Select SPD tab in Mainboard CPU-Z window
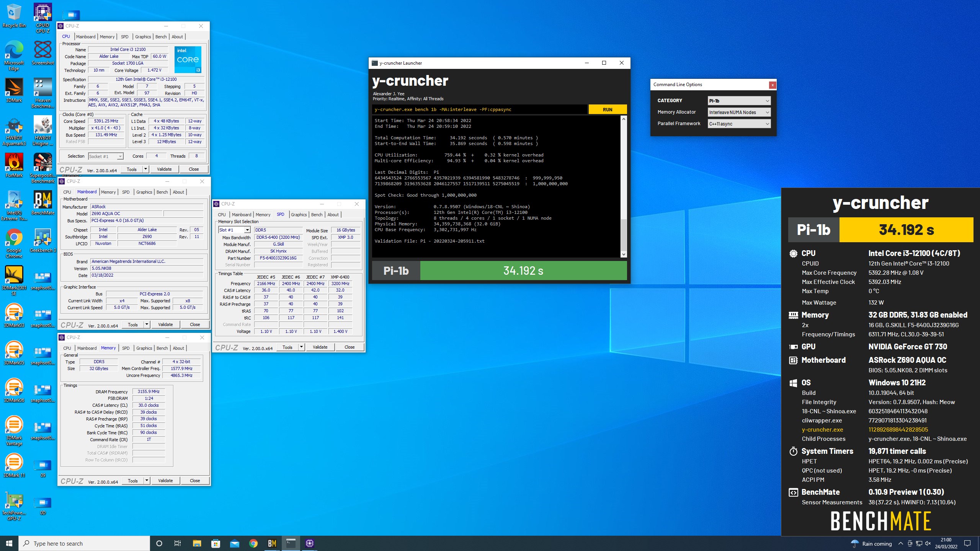This screenshot has height=551, width=980. (x=126, y=192)
